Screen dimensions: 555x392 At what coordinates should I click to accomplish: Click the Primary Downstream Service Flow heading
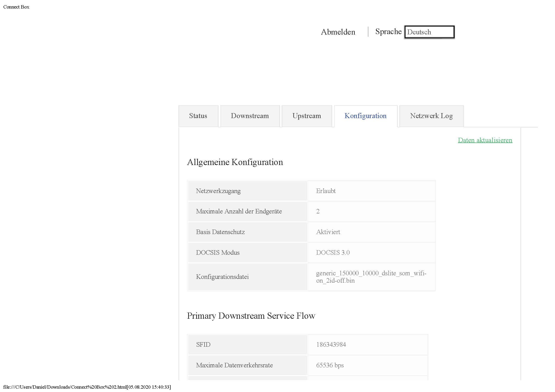251,316
